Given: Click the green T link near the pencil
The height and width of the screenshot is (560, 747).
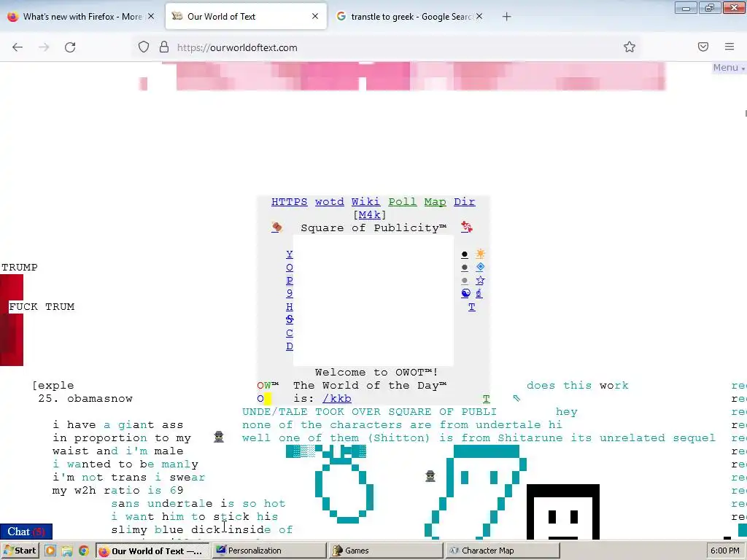Looking at the screenshot, I should [x=486, y=399].
